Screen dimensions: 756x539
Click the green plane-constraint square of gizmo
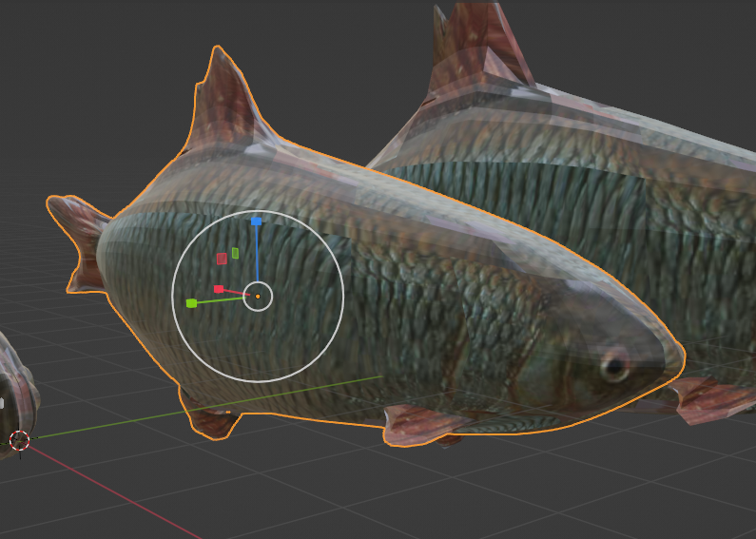click(x=235, y=253)
